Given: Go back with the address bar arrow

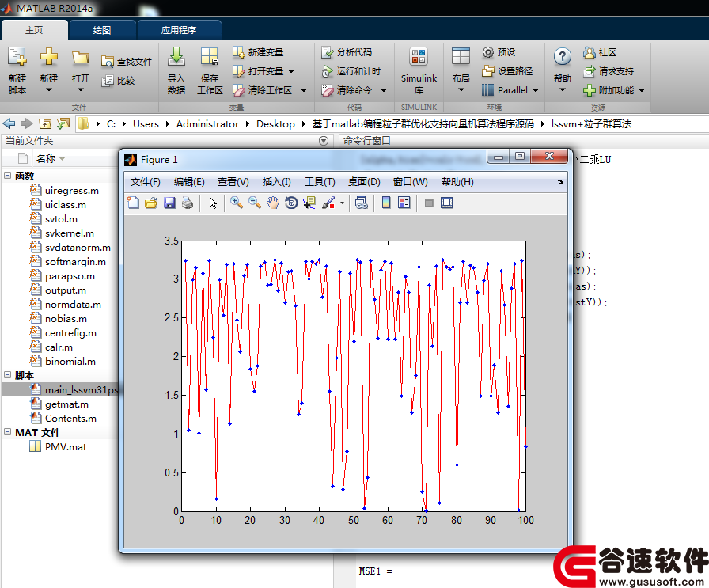Looking at the screenshot, I should tap(9, 123).
